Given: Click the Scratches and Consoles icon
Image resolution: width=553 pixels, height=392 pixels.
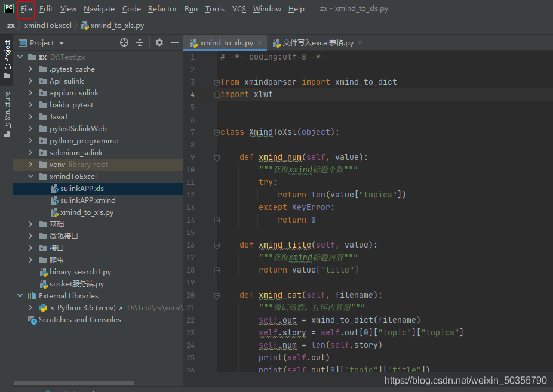Looking at the screenshot, I should (x=32, y=320).
